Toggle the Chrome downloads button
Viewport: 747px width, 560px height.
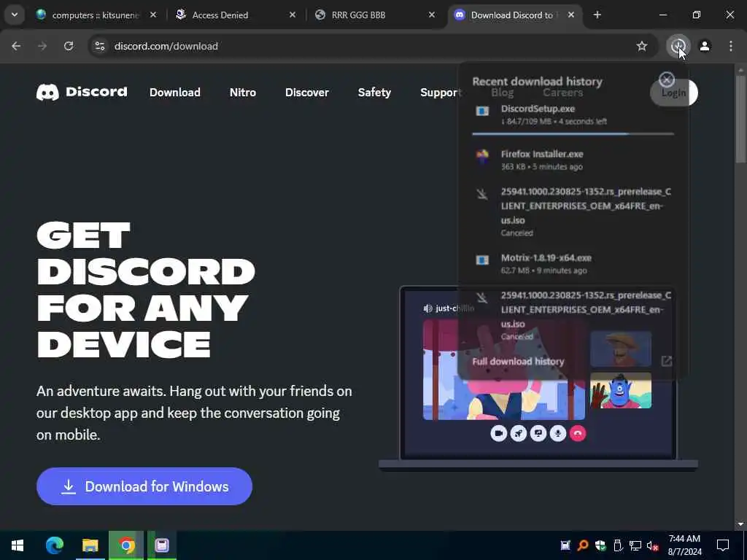coord(678,46)
